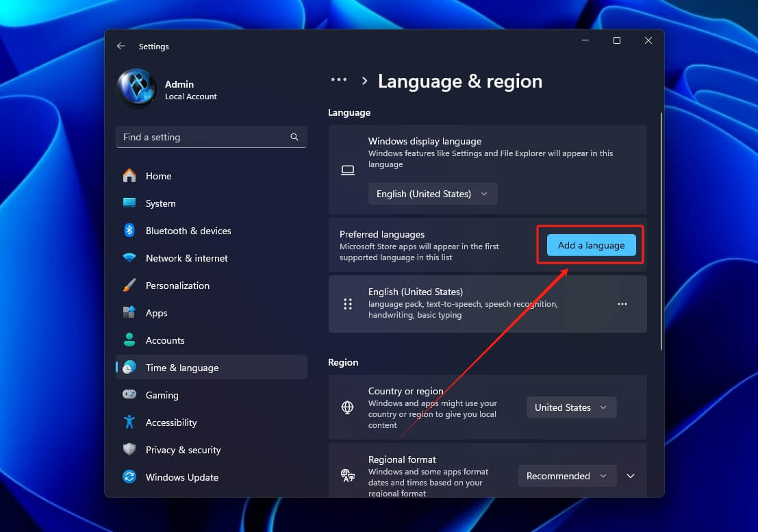Viewport: 758px width, 532px height.
Task: Open the Home section in the sidebar
Action: click(x=159, y=176)
